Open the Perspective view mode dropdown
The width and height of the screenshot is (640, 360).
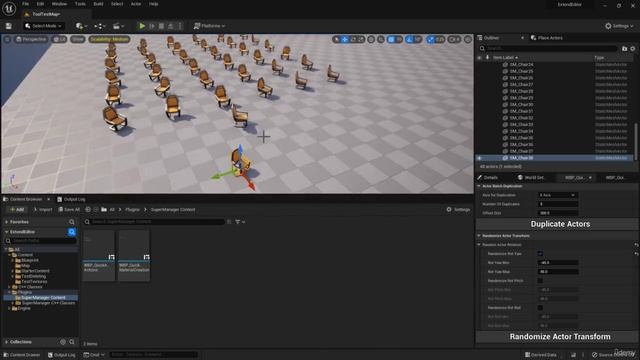[31, 40]
